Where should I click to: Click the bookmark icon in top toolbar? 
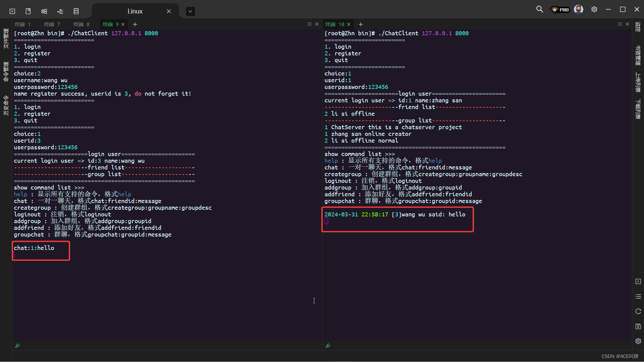click(x=28, y=11)
